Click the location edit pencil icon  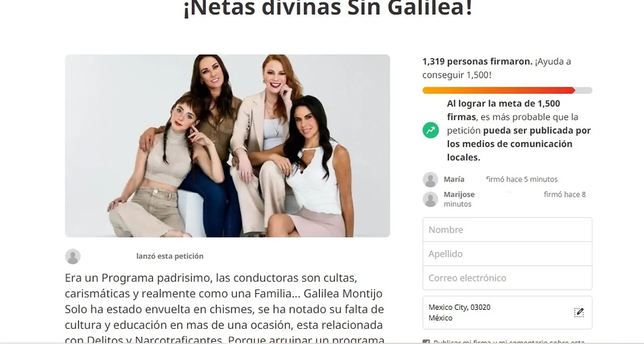coord(579,312)
